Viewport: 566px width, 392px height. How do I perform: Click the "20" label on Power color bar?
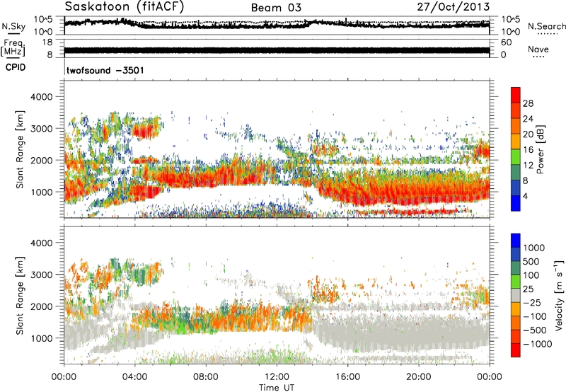coord(528,134)
